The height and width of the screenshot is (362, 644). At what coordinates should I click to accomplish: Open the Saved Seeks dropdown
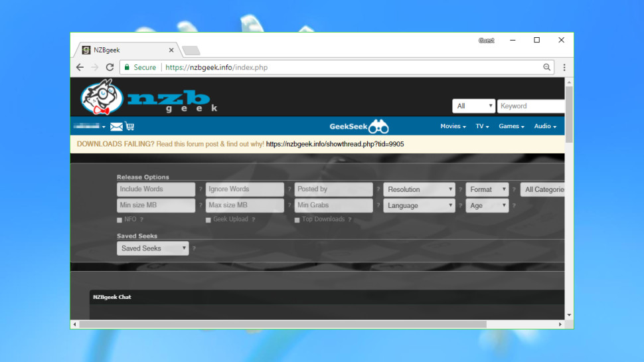tap(153, 248)
